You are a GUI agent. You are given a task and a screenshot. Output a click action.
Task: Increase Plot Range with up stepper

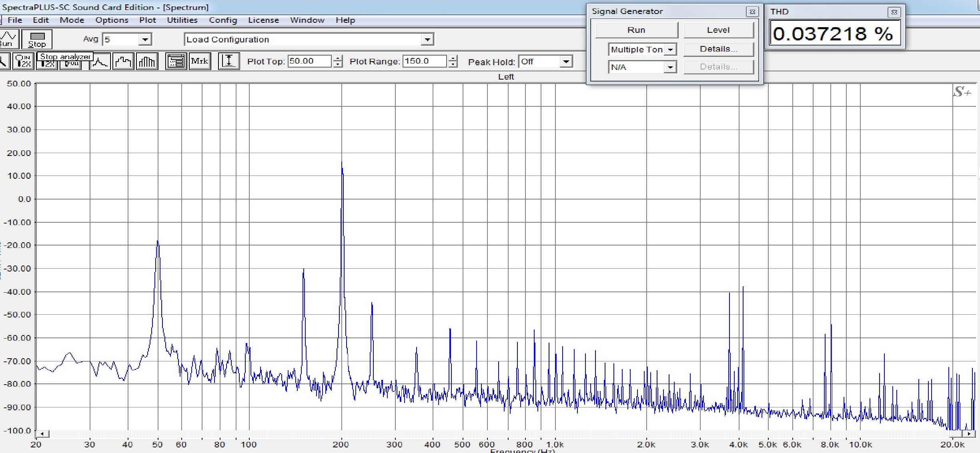[x=453, y=58]
